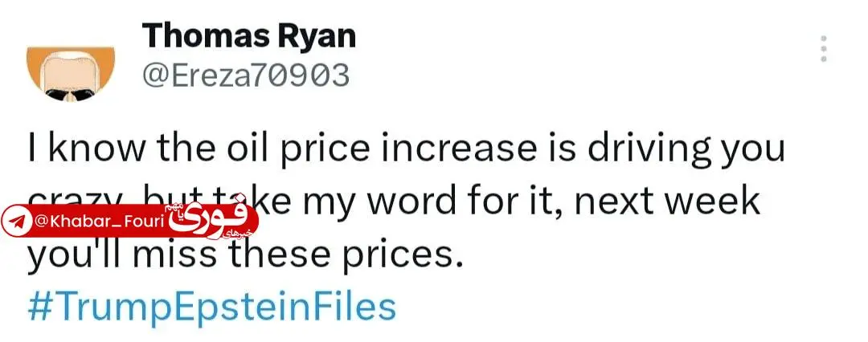Click the sunglasses on the profile avatar
This screenshot has width=868, height=342.
click(x=71, y=93)
